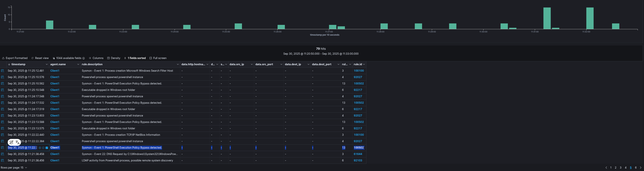Open inspect icon for LDAP activity row

pyautogui.click(x=2, y=160)
